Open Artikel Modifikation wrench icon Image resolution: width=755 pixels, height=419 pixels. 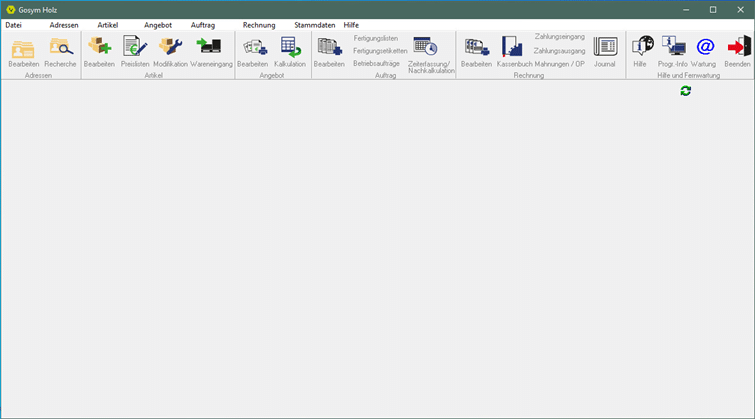point(170,47)
